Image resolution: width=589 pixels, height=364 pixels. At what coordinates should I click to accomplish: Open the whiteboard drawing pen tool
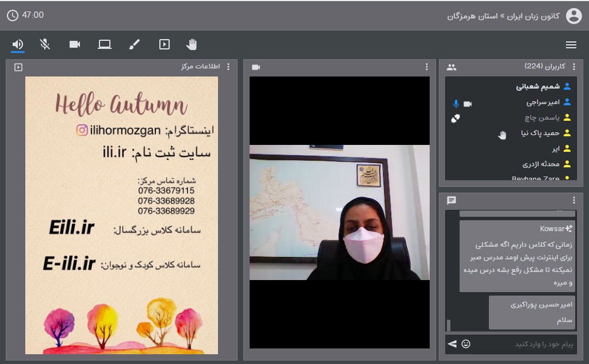coord(134,44)
